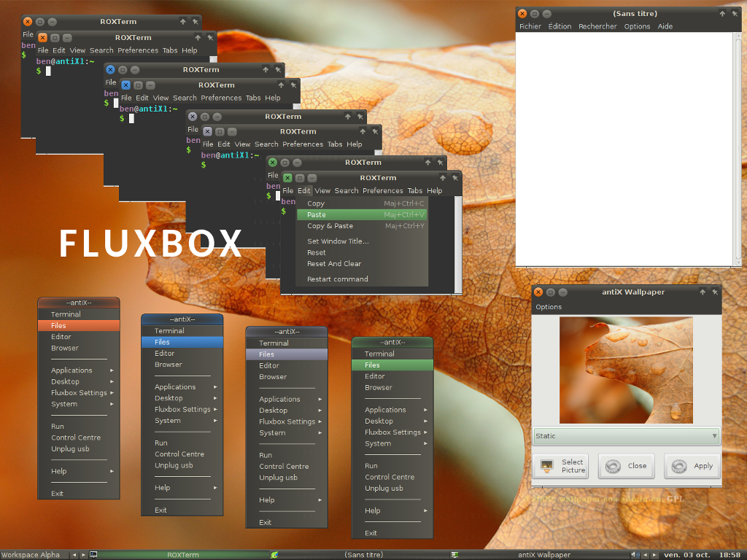Open the Static dropdown in antiX Wallpaper
The height and width of the screenshot is (560, 747).
[x=626, y=436]
